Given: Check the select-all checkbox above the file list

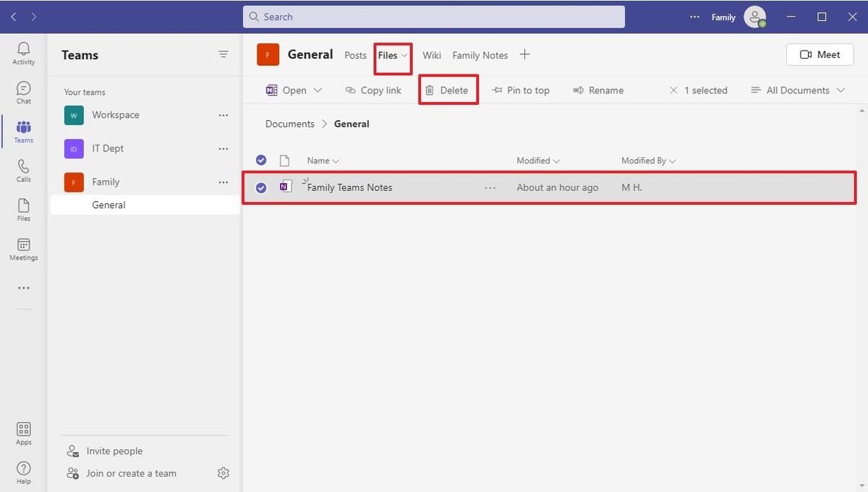Looking at the screenshot, I should [261, 160].
